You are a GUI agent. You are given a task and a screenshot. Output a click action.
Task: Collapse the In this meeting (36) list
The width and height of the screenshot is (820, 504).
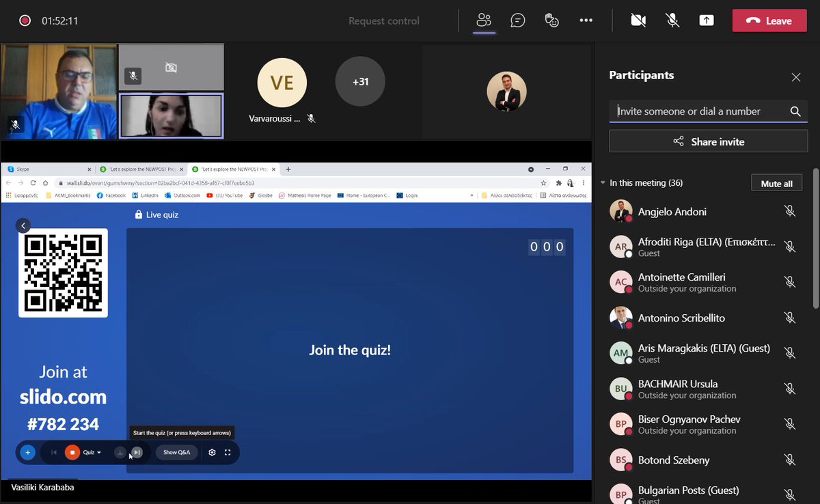[603, 183]
